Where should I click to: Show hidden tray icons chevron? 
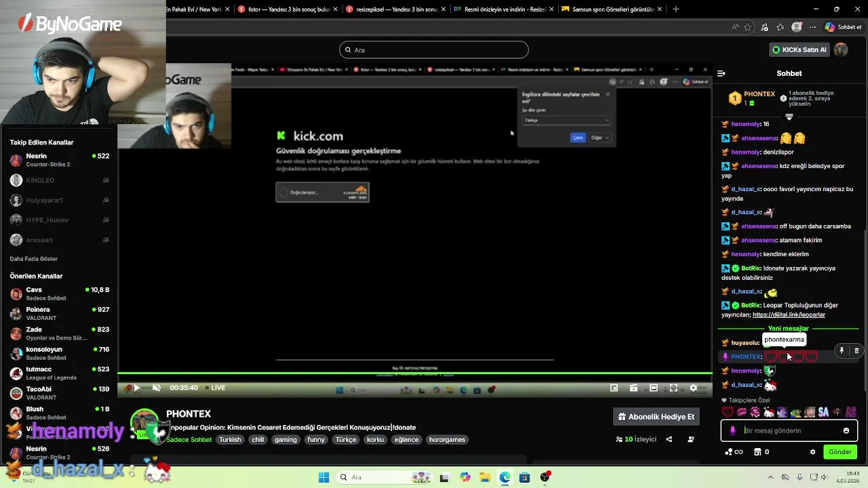click(x=770, y=477)
